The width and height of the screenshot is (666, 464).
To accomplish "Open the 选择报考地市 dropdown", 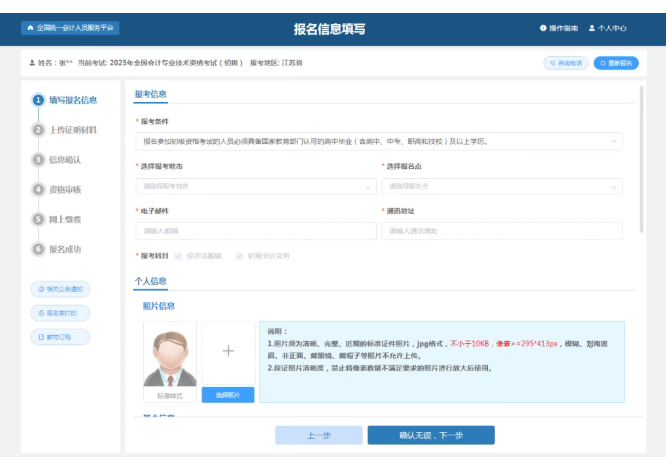I will click(x=255, y=186).
